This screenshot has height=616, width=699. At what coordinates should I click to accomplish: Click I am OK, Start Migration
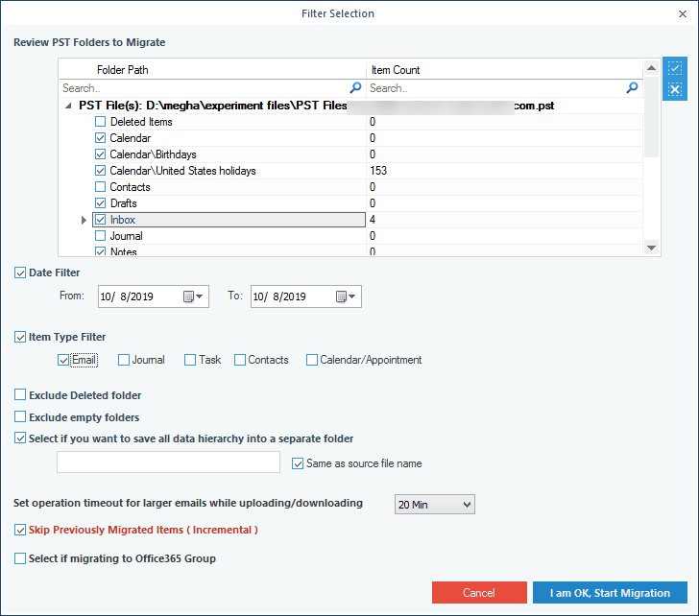(610, 593)
